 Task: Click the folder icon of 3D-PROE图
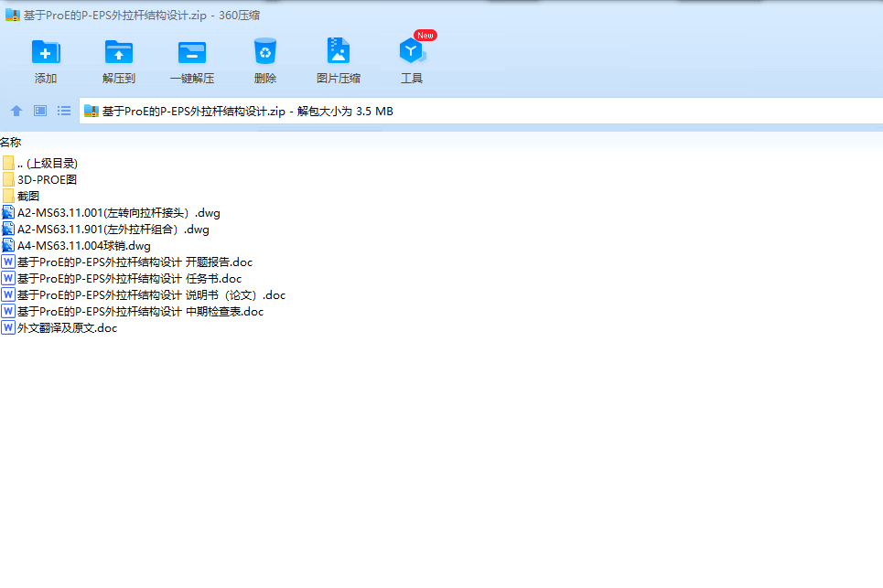tap(8, 179)
